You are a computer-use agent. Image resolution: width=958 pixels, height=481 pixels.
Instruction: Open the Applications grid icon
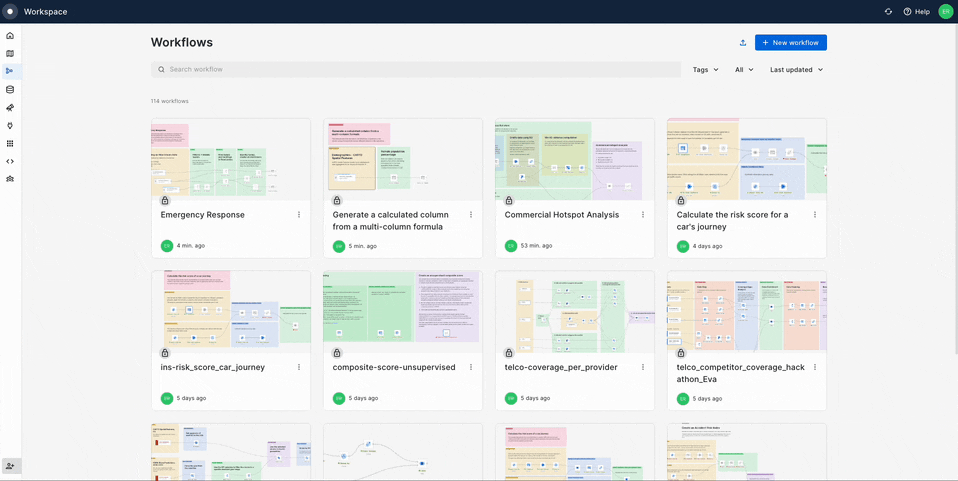(10, 144)
